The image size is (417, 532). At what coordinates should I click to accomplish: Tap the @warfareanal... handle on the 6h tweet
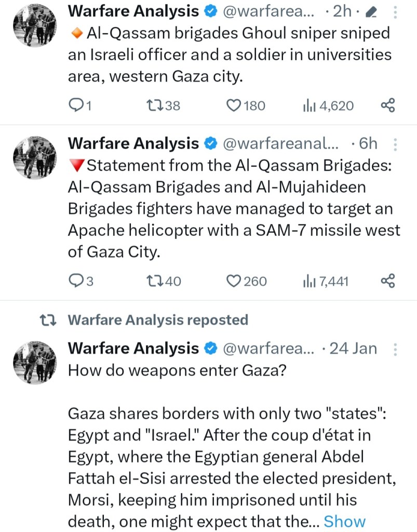click(x=281, y=144)
